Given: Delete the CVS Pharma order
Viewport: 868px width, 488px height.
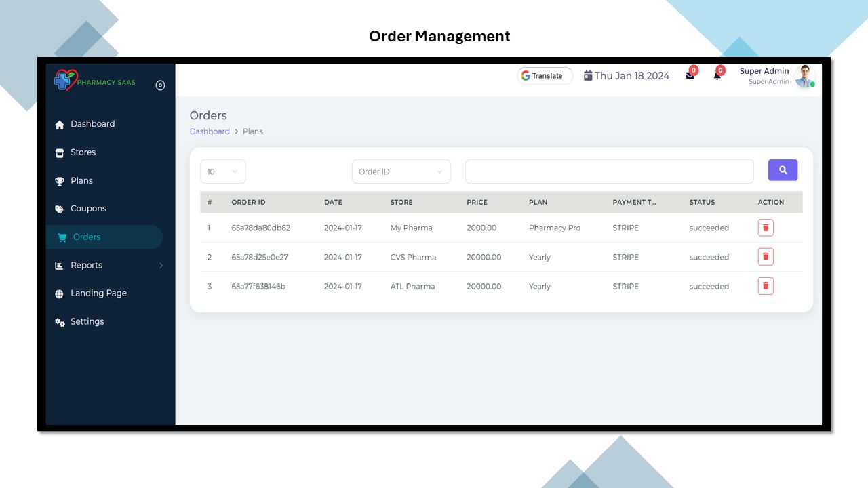Looking at the screenshot, I should coord(766,257).
